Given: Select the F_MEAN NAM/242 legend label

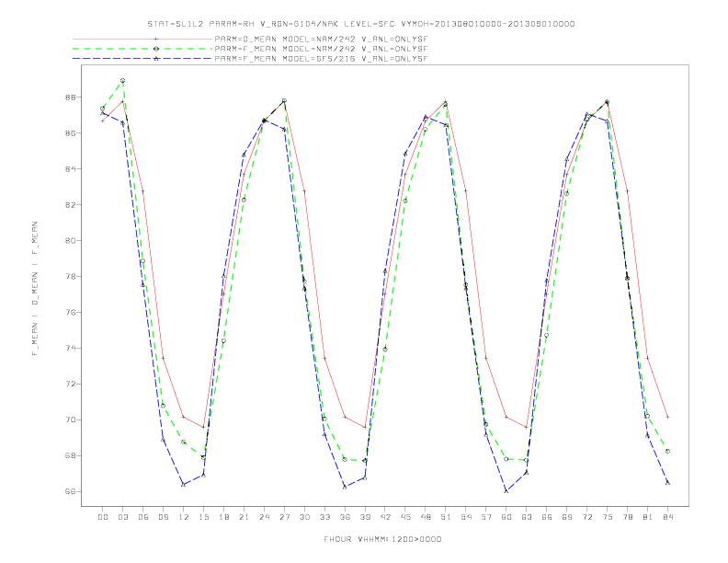Looking at the screenshot, I should pos(321,49).
